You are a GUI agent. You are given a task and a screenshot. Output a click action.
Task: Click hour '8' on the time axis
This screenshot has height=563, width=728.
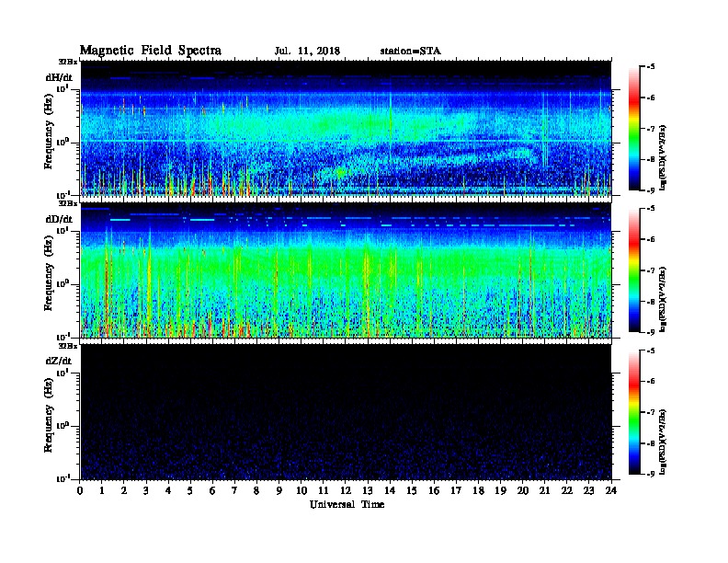256,491
